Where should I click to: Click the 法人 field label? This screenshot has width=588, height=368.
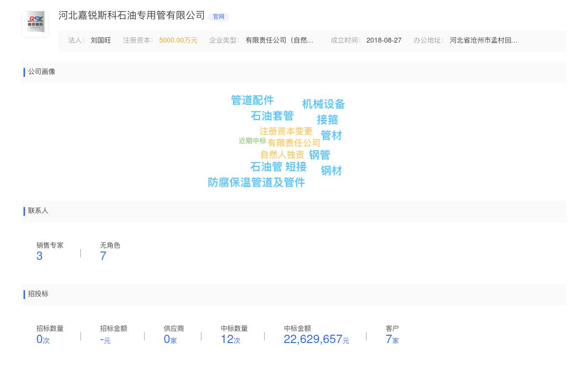point(76,41)
